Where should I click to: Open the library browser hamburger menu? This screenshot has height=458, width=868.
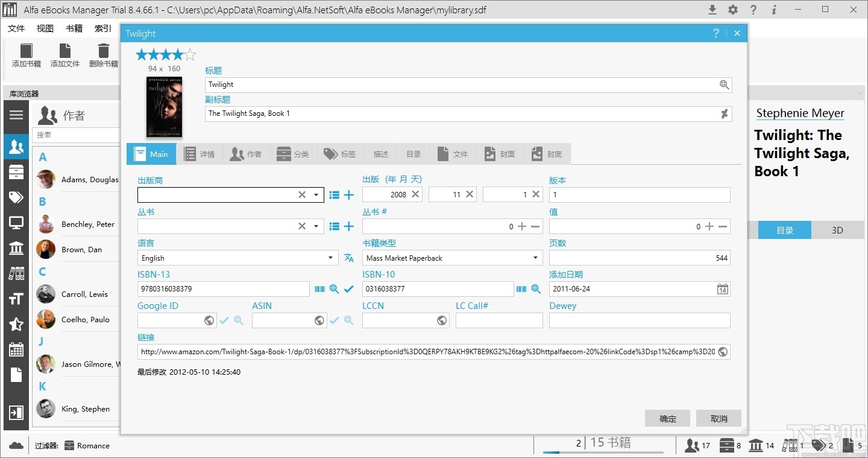16,115
